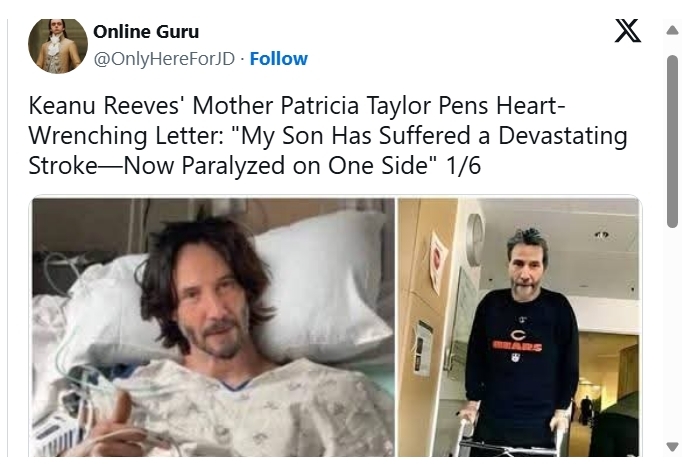This screenshot has width=686, height=472.
Task: Click the vertical scrollbar thumb
Action: point(672,141)
